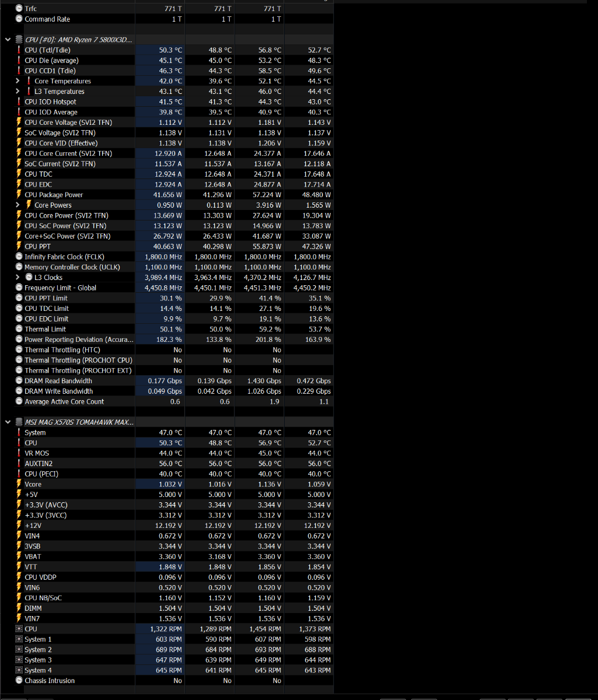Image resolution: width=598 pixels, height=700 pixels.
Task: Click the clock icon of Infinity Fabric Clock (FCLK)
Action: click(x=19, y=257)
